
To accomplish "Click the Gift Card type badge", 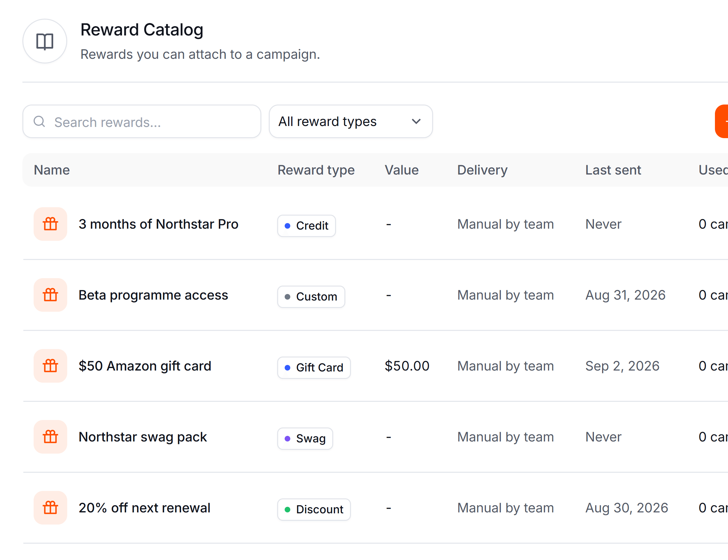I will pyautogui.click(x=314, y=368).
